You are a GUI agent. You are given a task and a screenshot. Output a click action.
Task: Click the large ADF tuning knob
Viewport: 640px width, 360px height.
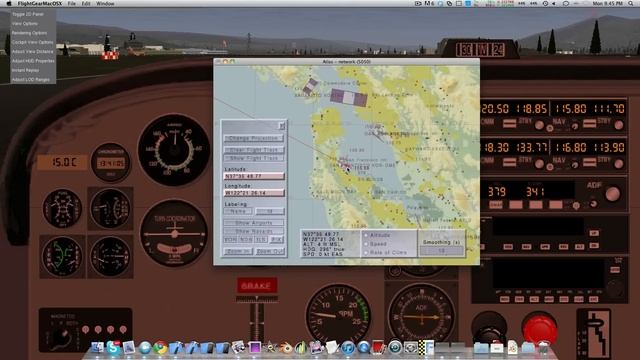(612, 194)
